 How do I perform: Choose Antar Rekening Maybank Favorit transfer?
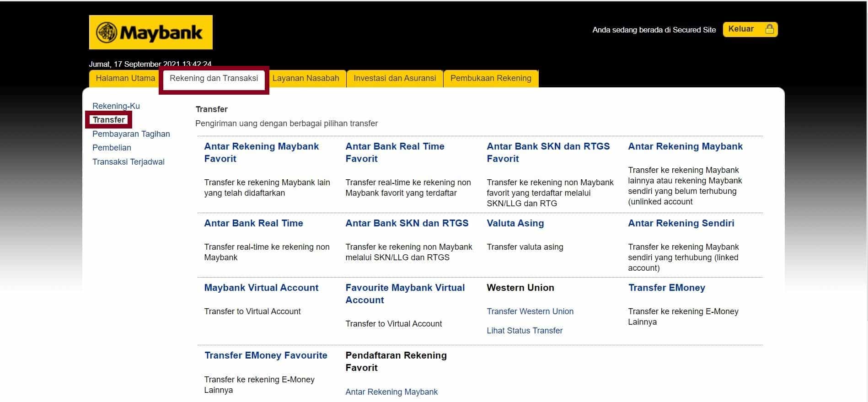click(261, 152)
